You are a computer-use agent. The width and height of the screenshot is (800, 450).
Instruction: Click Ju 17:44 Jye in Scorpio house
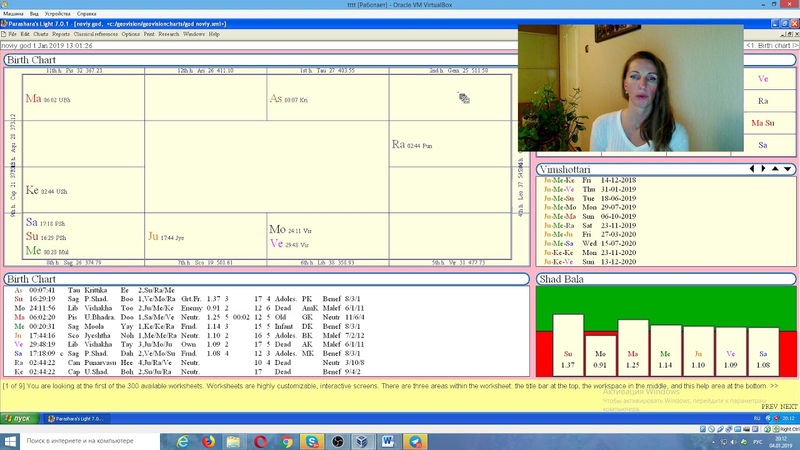[x=166, y=236]
